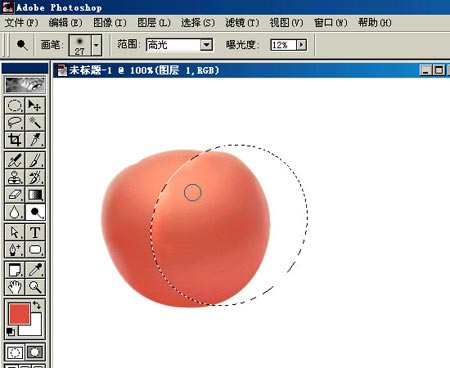This screenshot has width=450, height=368.
Task: Select the Paintbrush tool
Action: click(x=35, y=160)
